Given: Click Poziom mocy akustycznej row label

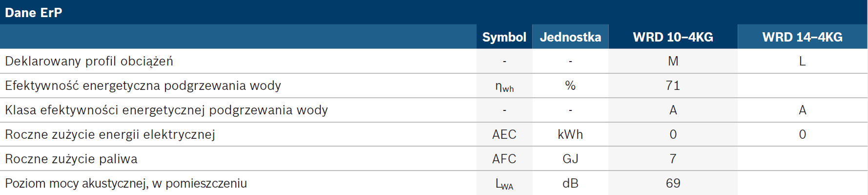Looking at the screenshot, I should pyautogui.click(x=126, y=183).
